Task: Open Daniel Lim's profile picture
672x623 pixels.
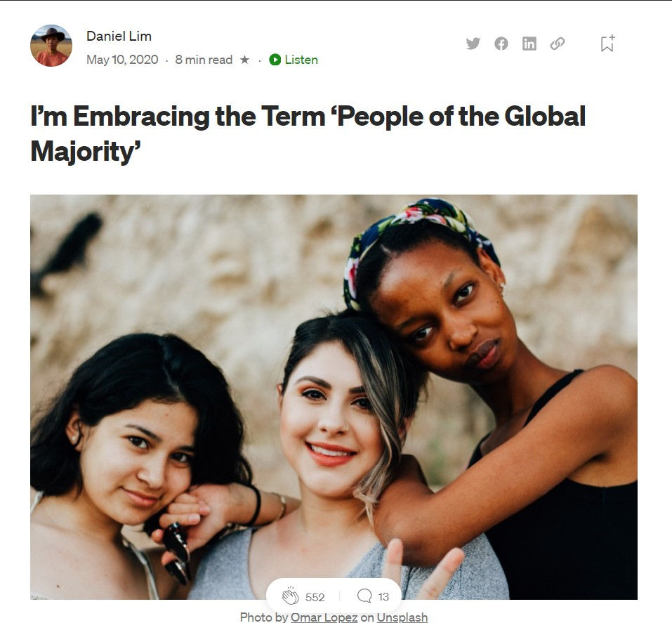Action: pyautogui.click(x=51, y=46)
